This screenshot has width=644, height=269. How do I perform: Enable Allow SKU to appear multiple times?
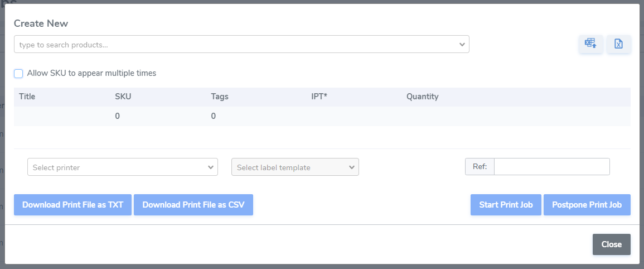18,74
